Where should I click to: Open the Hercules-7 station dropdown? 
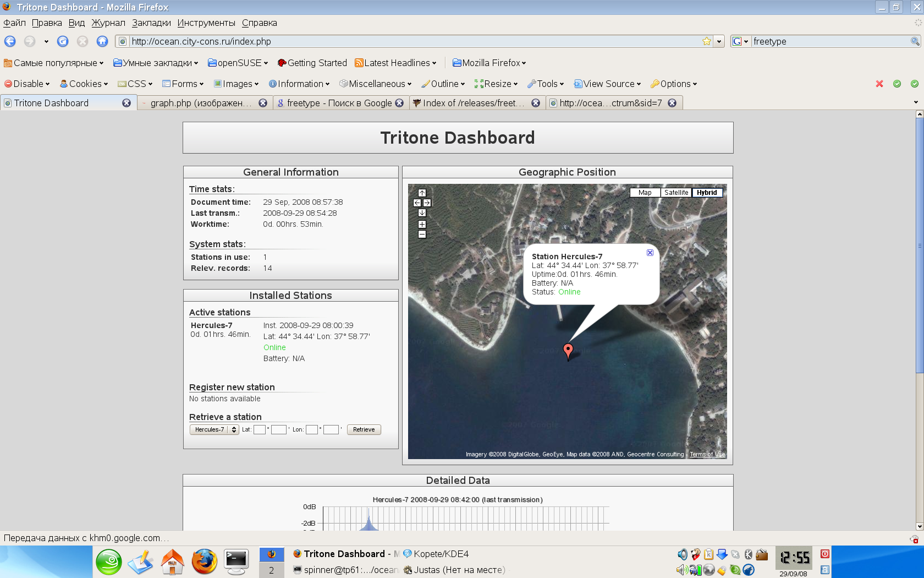(214, 429)
